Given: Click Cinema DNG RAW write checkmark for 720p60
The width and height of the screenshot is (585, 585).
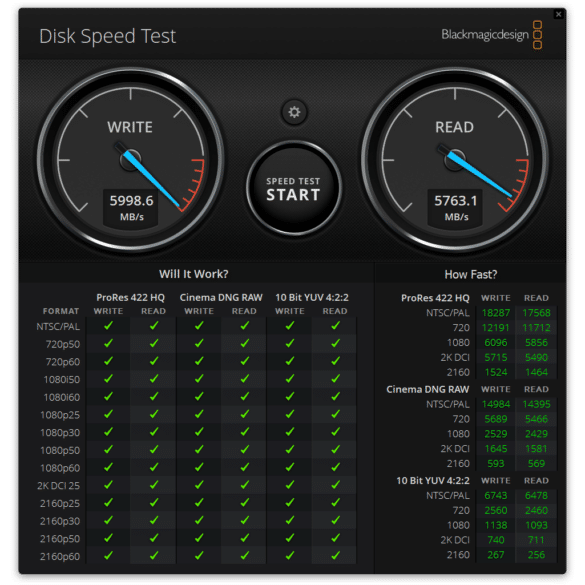Looking at the screenshot, I should click(x=199, y=361).
